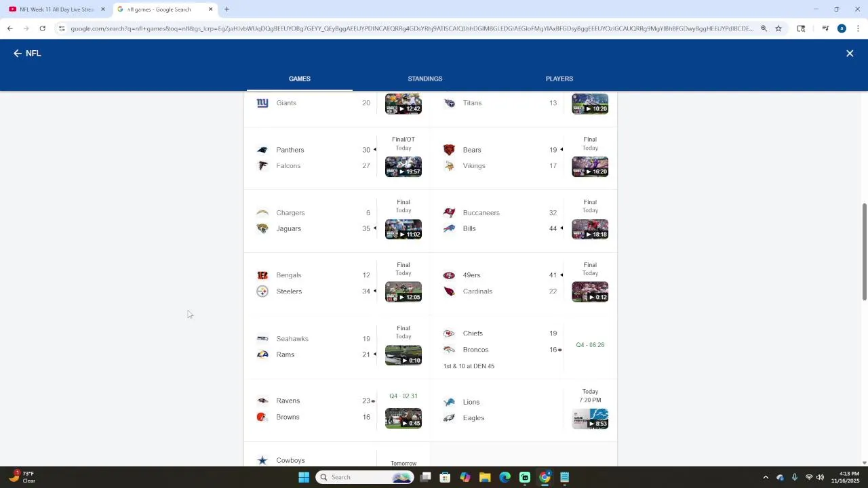The image size is (868, 488).
Task: Click the taskbar Search box
Action: (366, 477)
